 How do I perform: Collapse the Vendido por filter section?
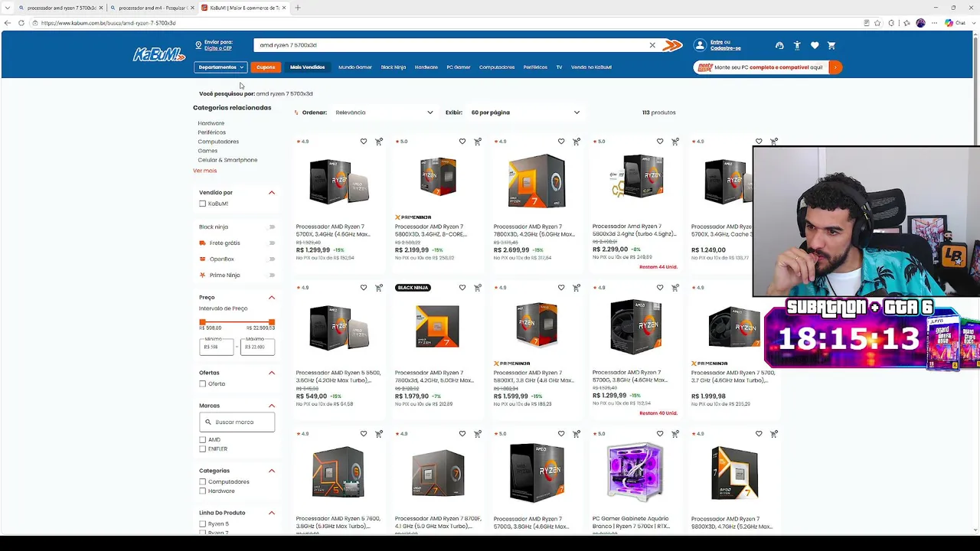(272, 193)
